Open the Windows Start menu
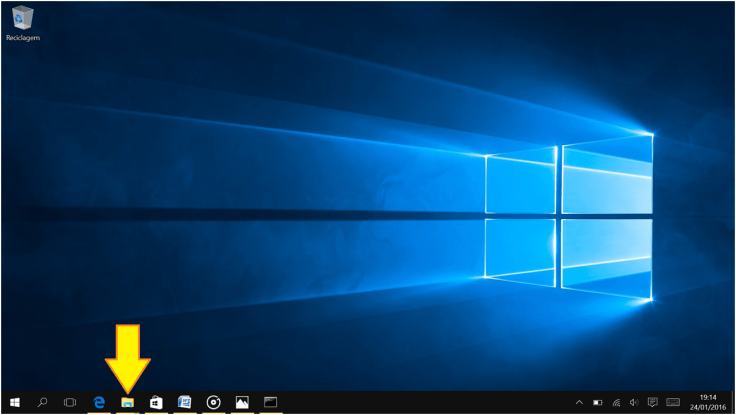Screen dimensions: 736x415 click(15, 402)
